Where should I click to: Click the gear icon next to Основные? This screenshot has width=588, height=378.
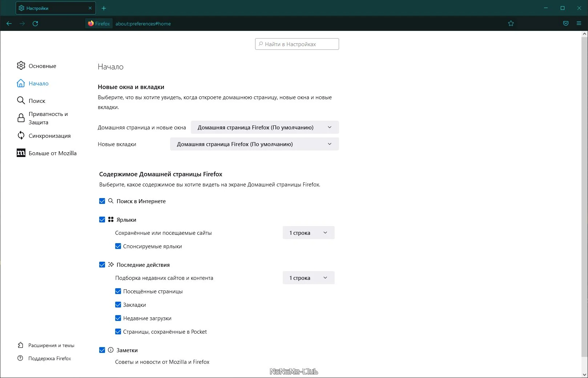[x=21, y=65]
